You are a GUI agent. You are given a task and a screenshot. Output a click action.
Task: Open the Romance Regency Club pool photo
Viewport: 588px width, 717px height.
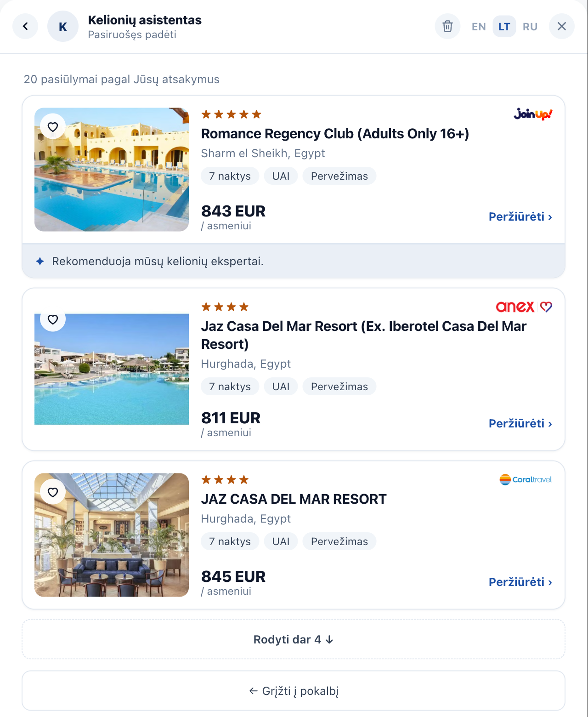pos(112,170)
